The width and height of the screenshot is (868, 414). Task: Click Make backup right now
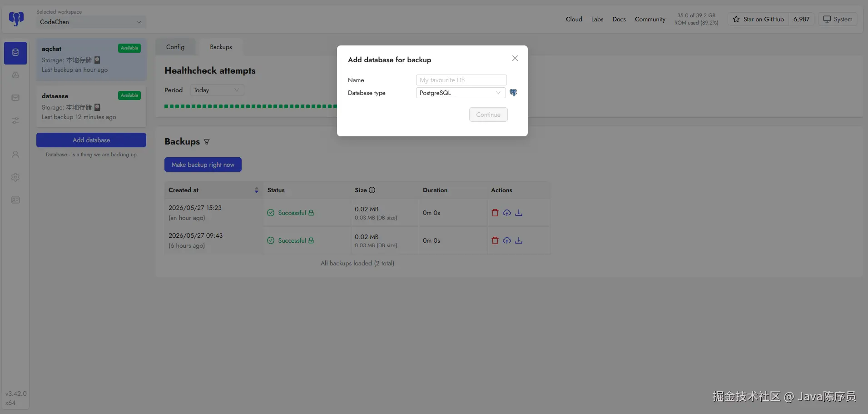(x=203, y=165)
